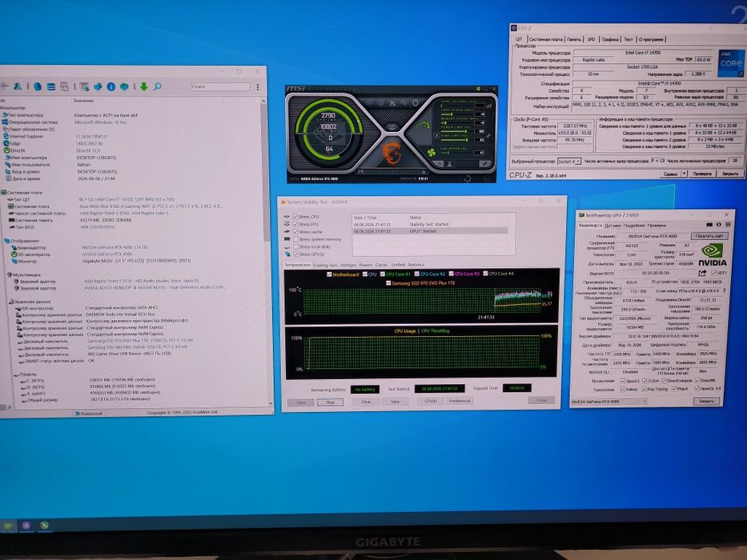Click the magnifier search icon in AIDA64 toolbar

point(157,86)
